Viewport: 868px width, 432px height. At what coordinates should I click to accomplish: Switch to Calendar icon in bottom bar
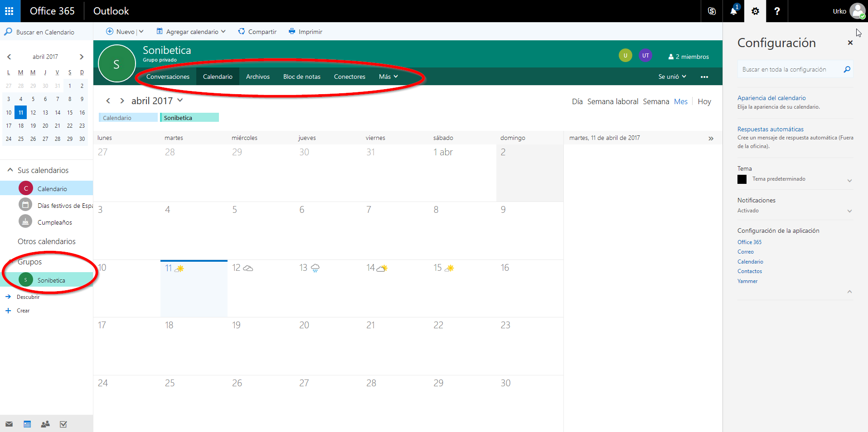click(x=27, y=424)
